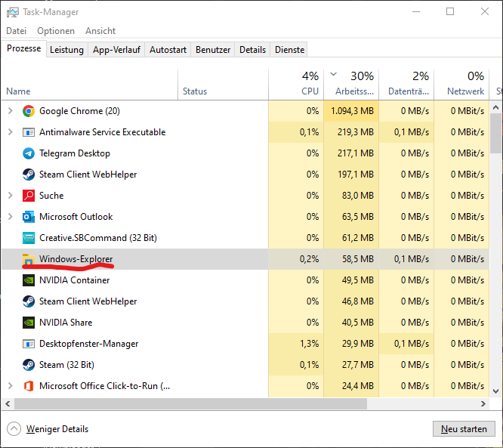The width and height of the screenshot is (503, 448).
Task: Switch to the Leistung tab
Action: 66,50
